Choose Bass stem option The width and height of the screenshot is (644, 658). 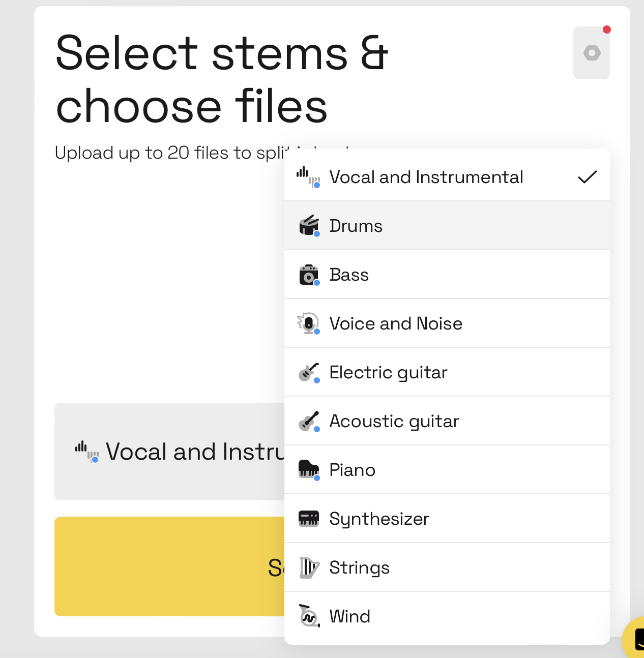click(447, 275)
